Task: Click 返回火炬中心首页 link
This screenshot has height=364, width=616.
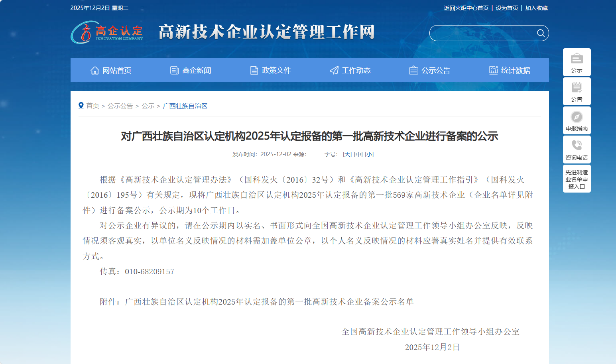Action: point(466,8)
